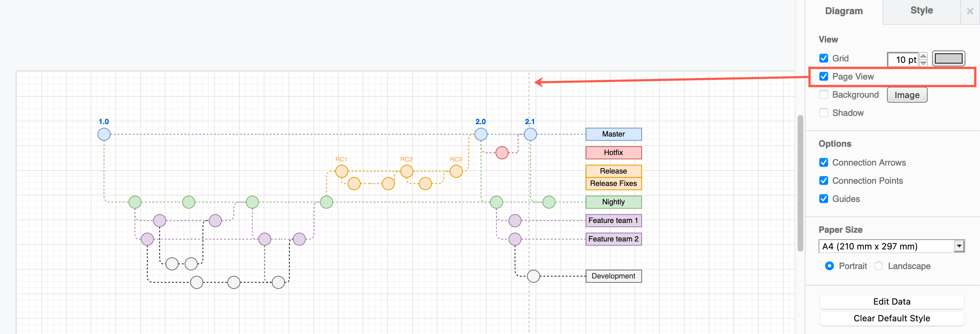The width and height of the screenshot is (980, 334).
Task: Switch to the Style tab
Action: tap(921, 10)
